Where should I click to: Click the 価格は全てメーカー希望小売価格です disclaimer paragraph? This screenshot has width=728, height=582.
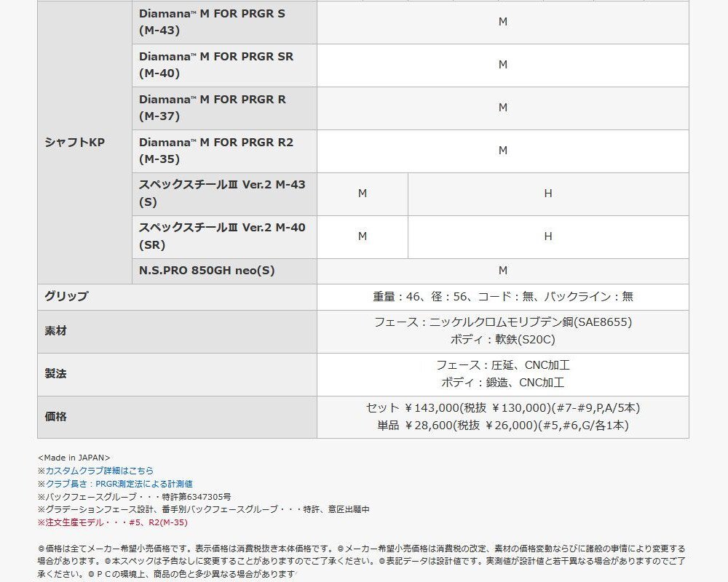tap(361, 561)
